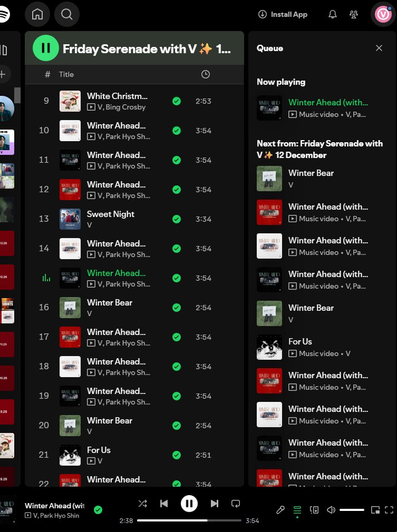397x532 pixels.
Task: Mute with the volume speaker icon
Action: [331, 509]
